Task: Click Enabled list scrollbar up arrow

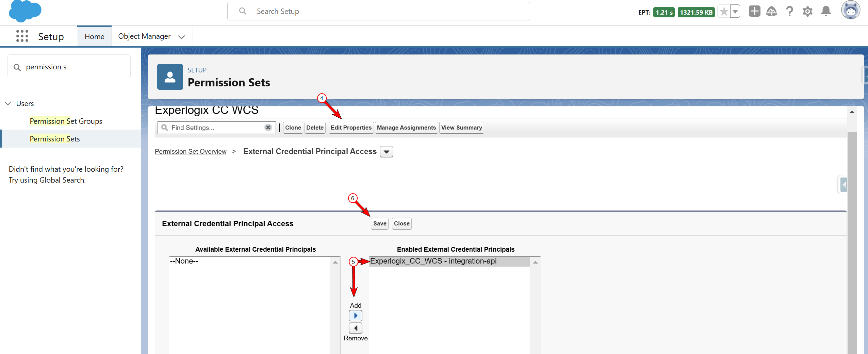Action: coord(535,262)
